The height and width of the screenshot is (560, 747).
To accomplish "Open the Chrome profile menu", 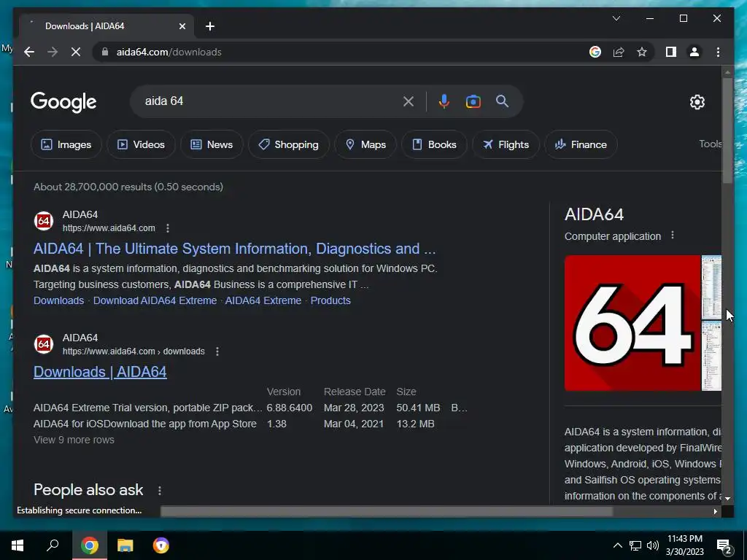I will click(x=694, y=52).
